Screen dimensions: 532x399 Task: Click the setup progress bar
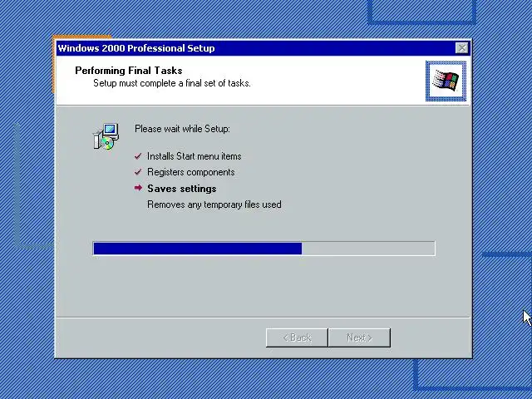[264, 249]
